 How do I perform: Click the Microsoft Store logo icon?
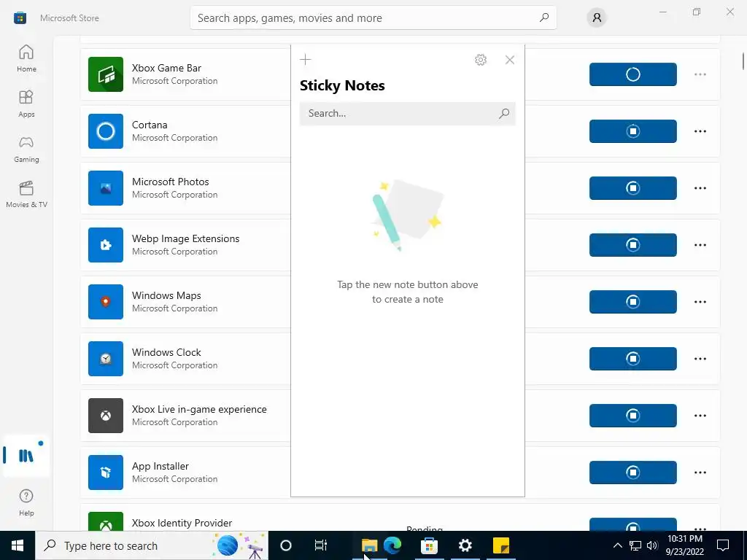20,18
